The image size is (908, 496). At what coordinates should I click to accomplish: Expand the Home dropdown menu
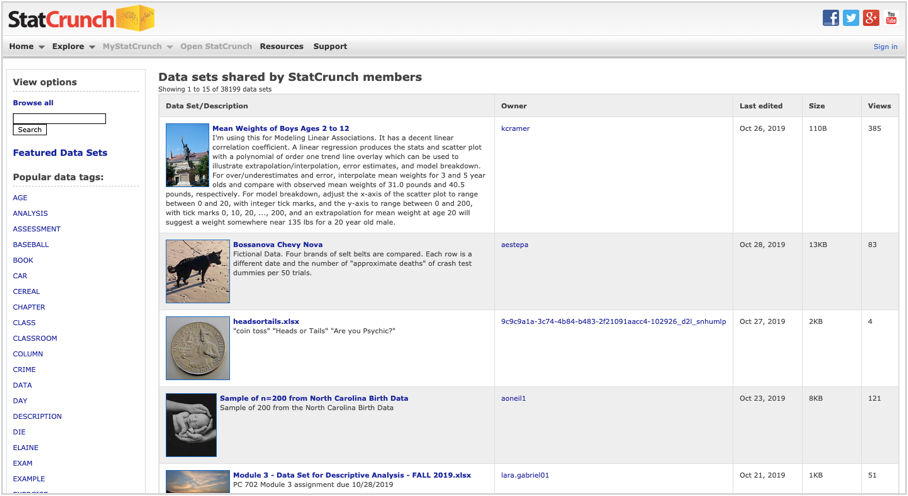(26, 46)
